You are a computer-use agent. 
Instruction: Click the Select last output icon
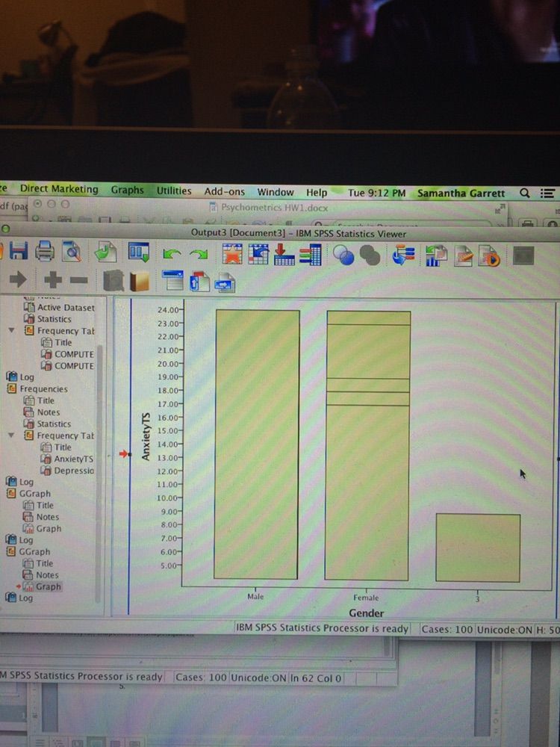click(403, 255)
